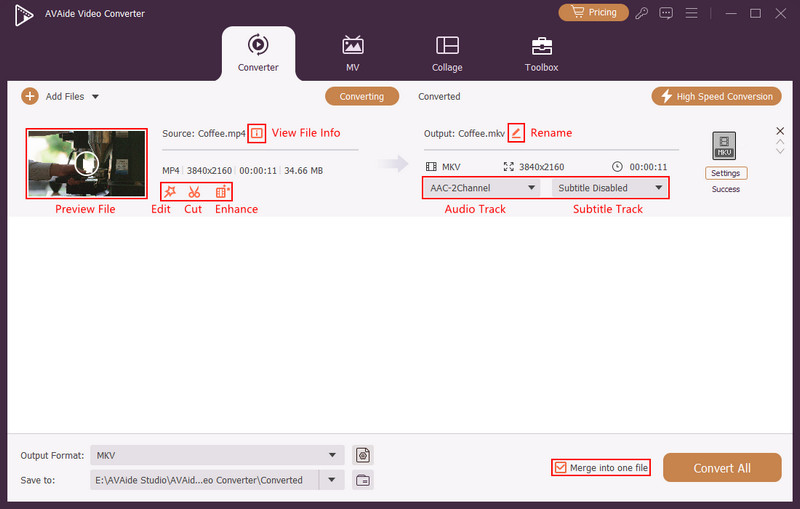Click the AVAide Video Converter logo

click(23, 15)
